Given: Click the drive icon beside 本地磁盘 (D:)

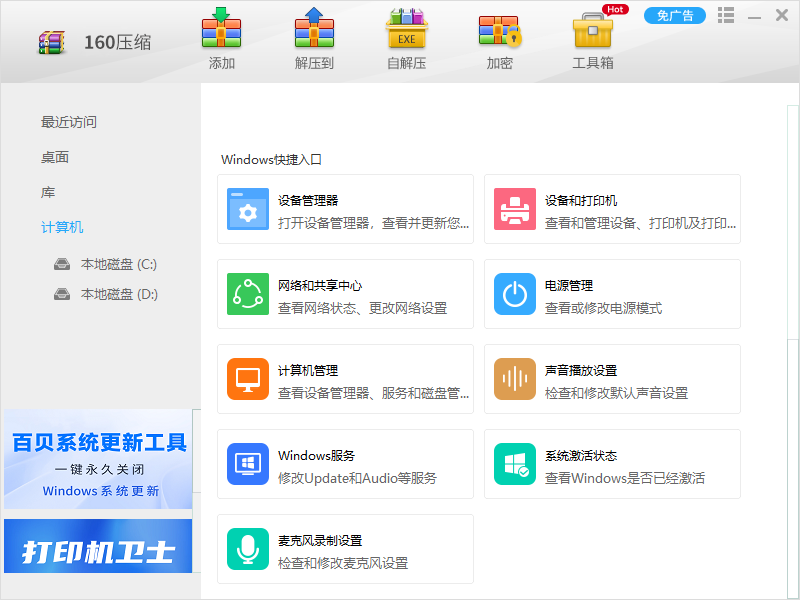Looking at the screenshot, I should click(x=62, y=294).
